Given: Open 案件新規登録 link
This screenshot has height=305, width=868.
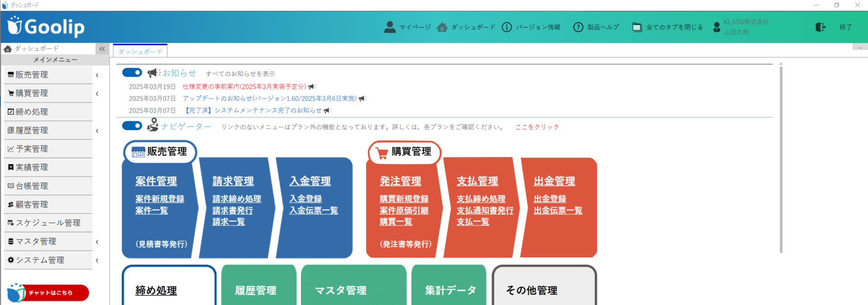Looking at the screenshot, I should click(160, 199).
